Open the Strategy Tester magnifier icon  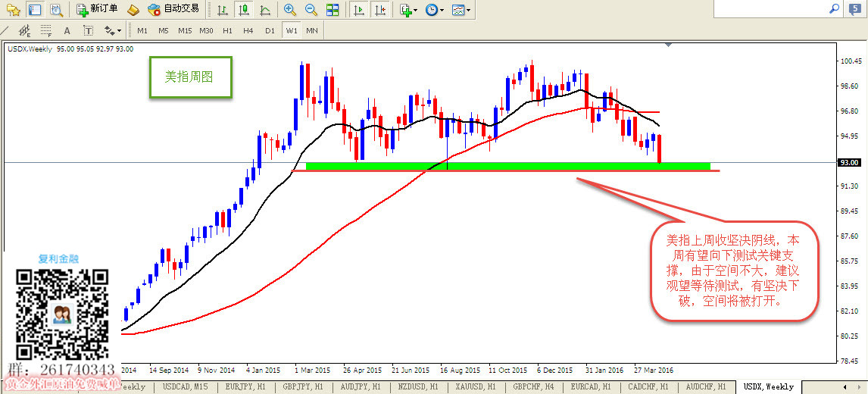pos(56,9)
